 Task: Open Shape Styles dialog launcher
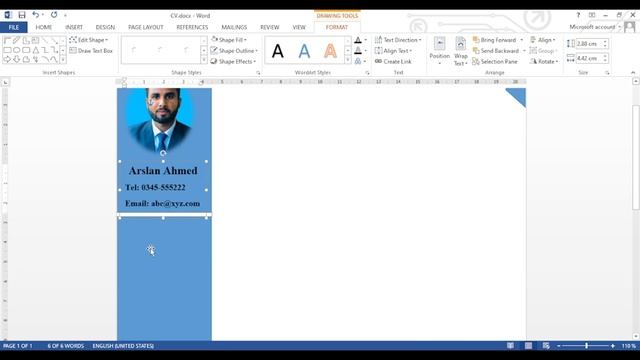[x=258, y=73]
